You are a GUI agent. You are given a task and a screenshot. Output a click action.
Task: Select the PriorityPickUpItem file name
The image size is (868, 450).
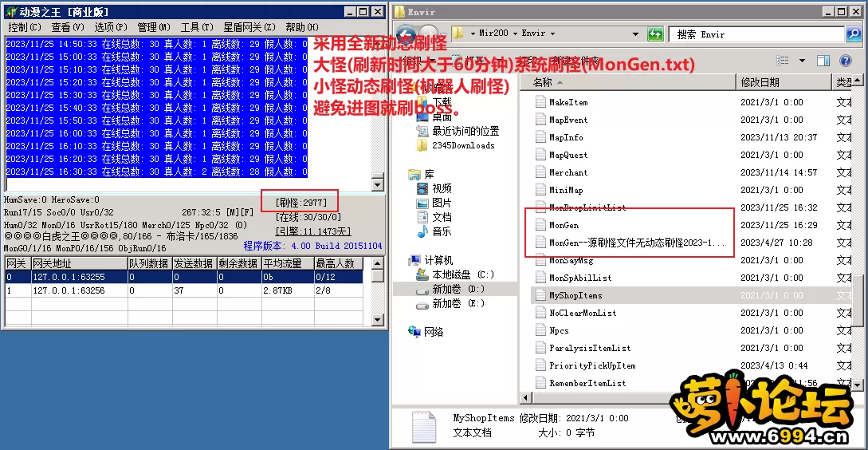592,365
